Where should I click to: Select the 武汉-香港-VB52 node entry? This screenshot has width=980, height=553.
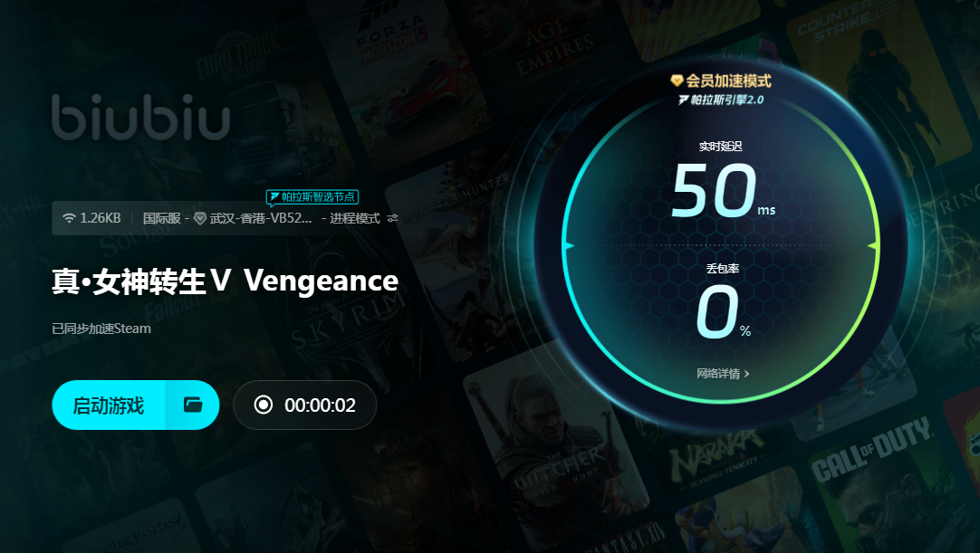click(x=261, y=218)
